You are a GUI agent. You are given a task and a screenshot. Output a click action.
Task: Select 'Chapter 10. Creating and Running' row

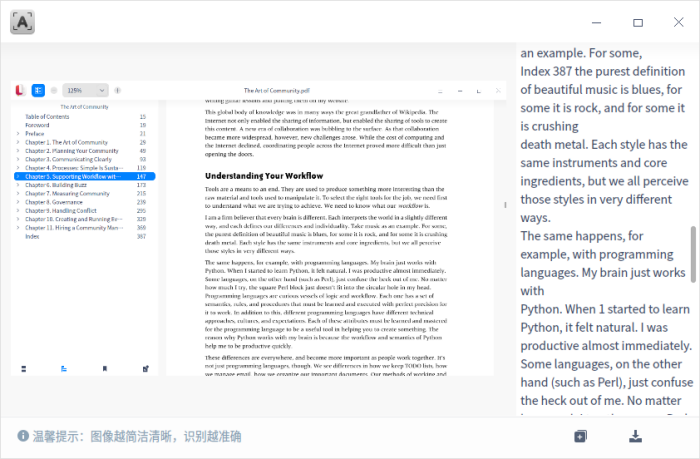pyautogui.click(x=85, y=219)
